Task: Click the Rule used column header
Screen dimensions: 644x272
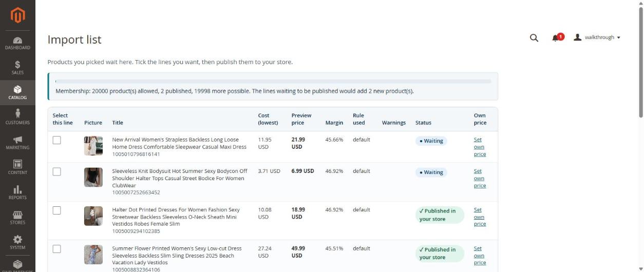Action: [x=359, y=119]
